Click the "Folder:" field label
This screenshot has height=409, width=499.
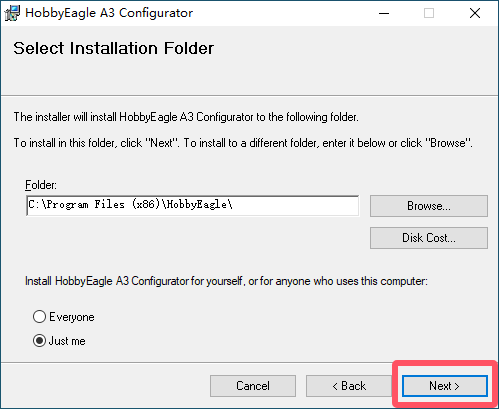(x=41, y=185)
